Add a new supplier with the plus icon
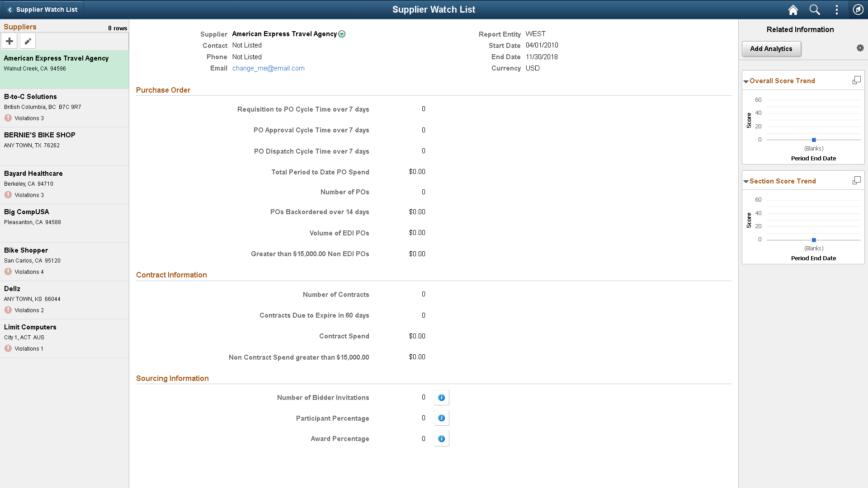Image resolution: width=868 pixels, height=488 pixels. click(9, 41)
